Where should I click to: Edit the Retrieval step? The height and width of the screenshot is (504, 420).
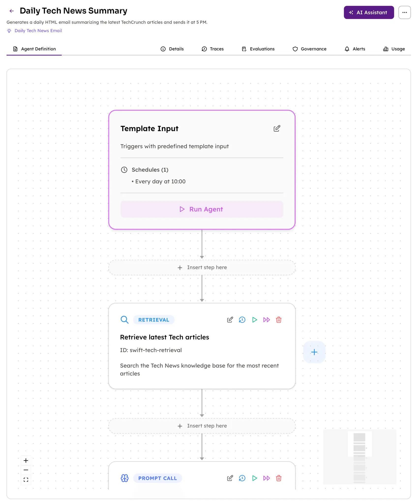click(230, 320)
